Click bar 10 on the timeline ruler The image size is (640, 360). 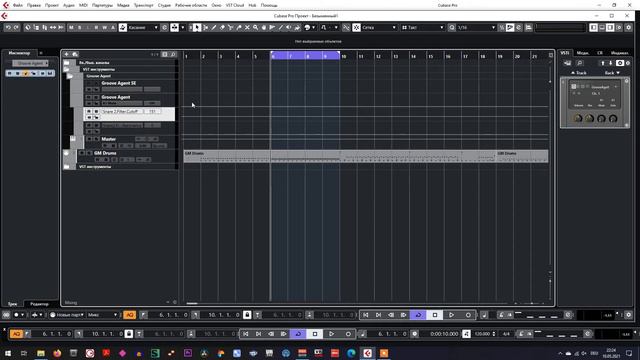coord(344,56)
